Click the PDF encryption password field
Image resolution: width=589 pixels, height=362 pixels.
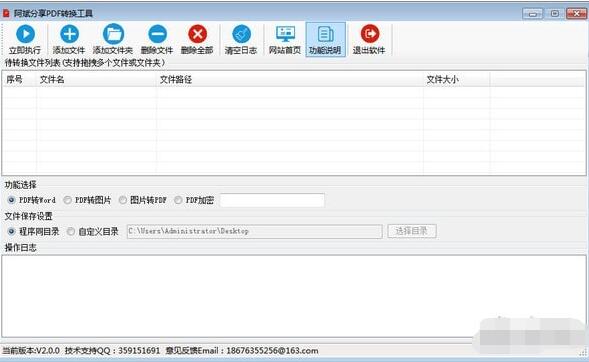pyautogui.click(x=272, y=200)
